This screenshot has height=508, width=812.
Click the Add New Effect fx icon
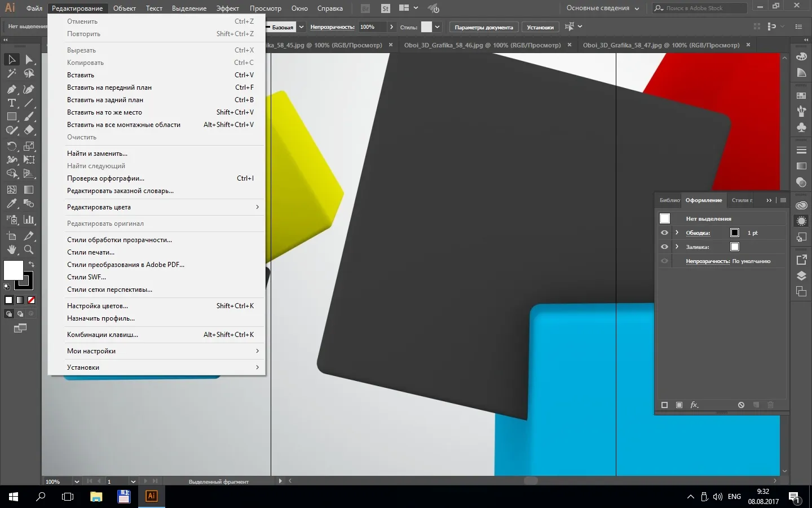[x=694, y=405]
